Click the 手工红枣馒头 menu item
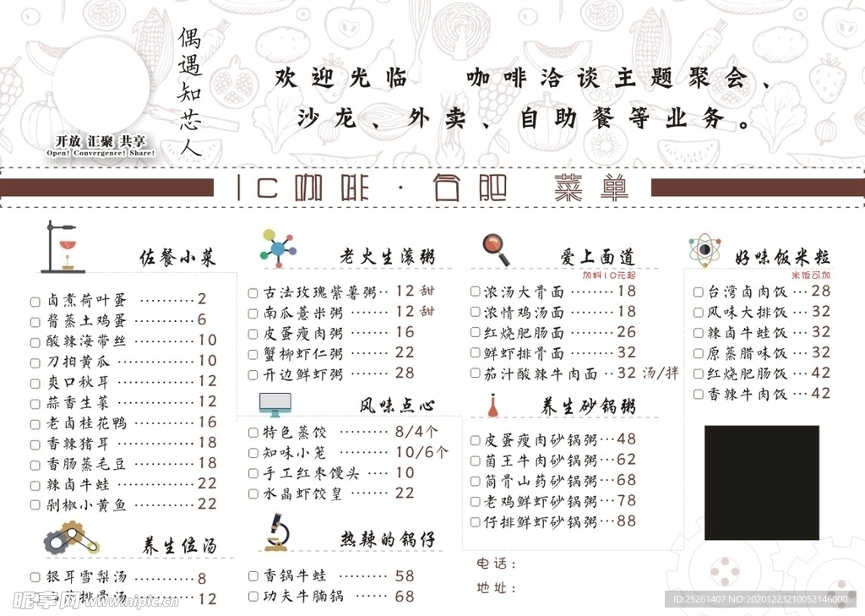The width and height of the screenshot is (865, 616). (311, 473)
